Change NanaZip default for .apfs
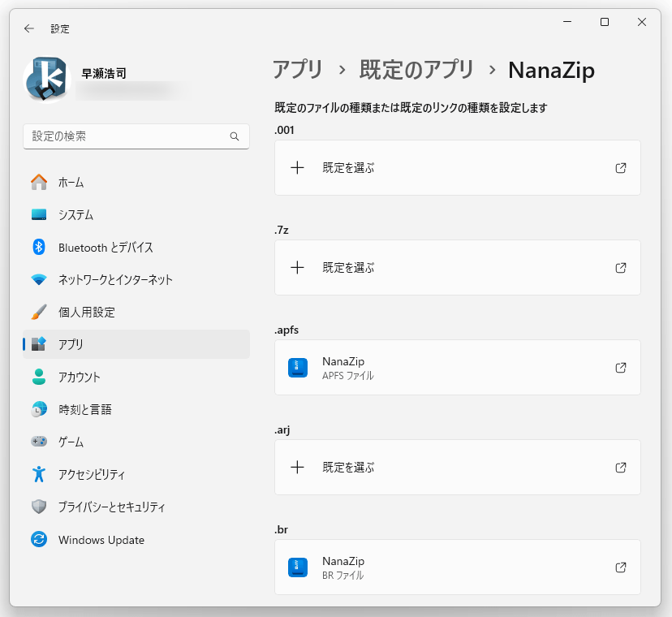The width and height of the screenshot is (672, 617). click(457, 368)
